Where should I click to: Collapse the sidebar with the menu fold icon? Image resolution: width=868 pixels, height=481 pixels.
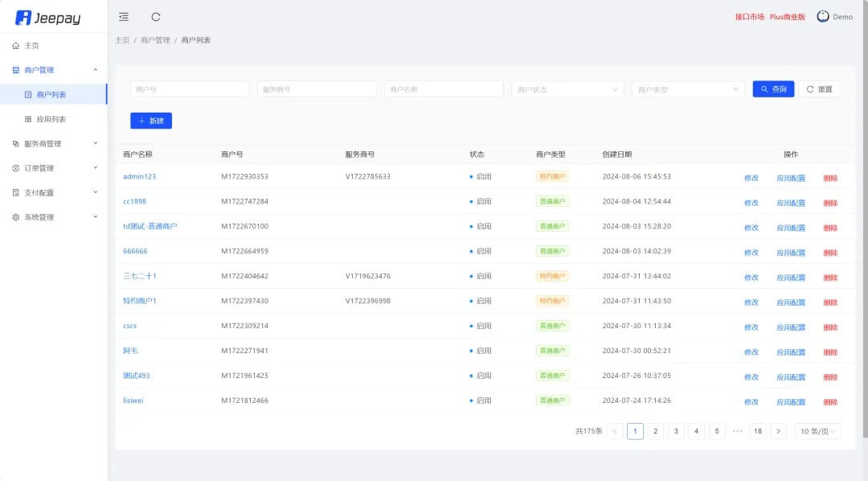point(123,17)
